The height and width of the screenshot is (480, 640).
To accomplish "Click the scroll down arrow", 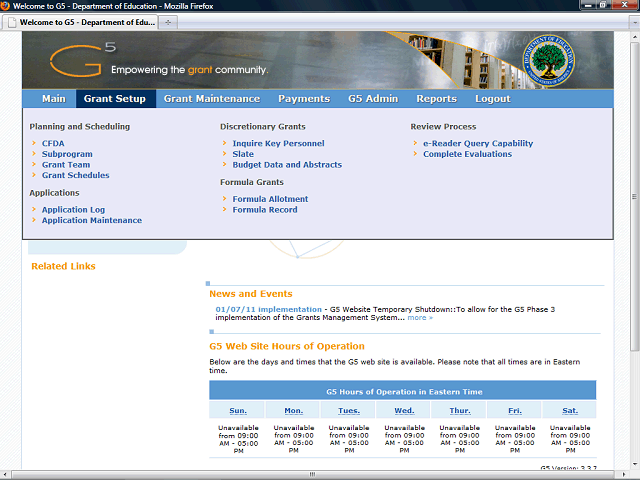I will 635,464.
